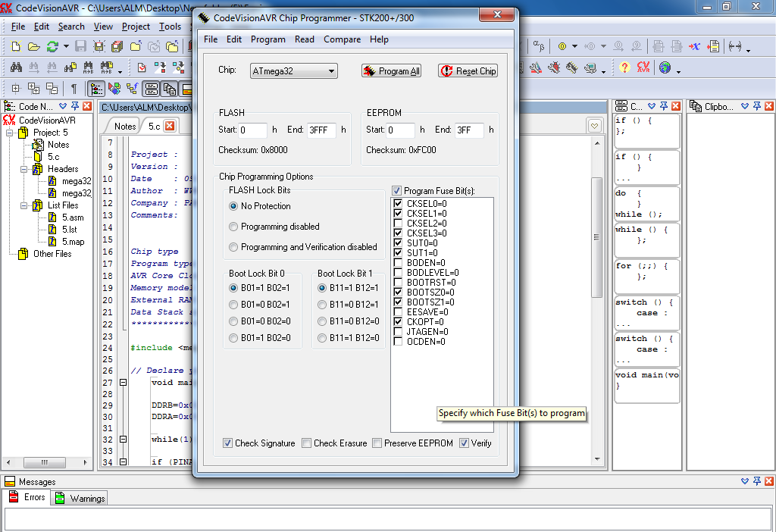The width and height of the screenshot is (776, 532).
Task: Click the Find in Files binoculars icon
Action: point(70,67)
